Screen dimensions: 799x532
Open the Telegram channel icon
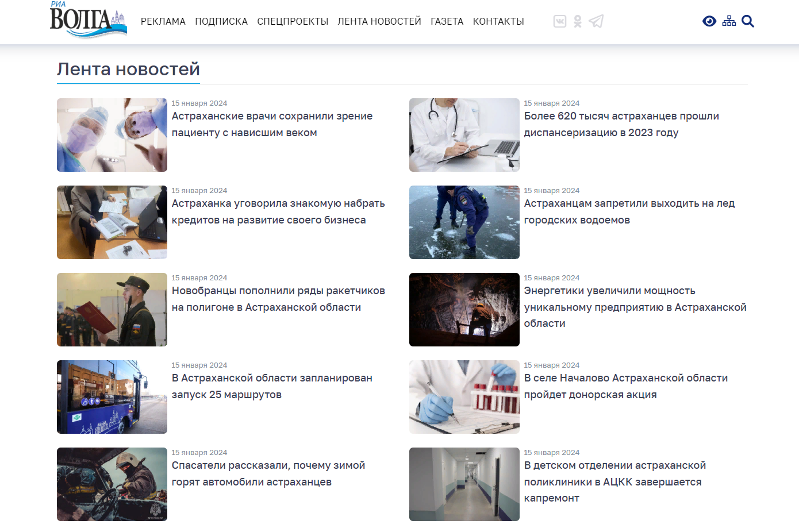tap(596, 21)
